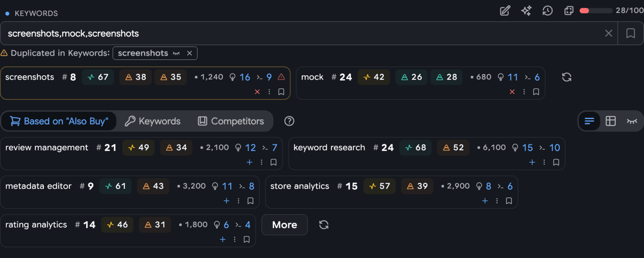Open more options for mock keyword
This screenshot has width=644, height=258.
tap(524, 92)
